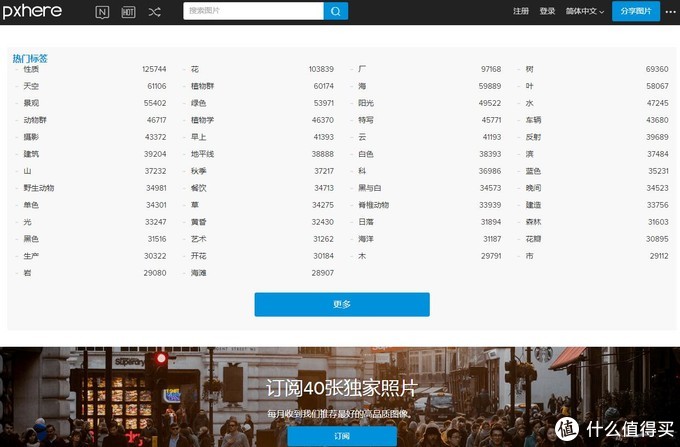This screenshot has width=680, height=447.
Task: Open the 花瓣 tag
Action: [533, 239]
